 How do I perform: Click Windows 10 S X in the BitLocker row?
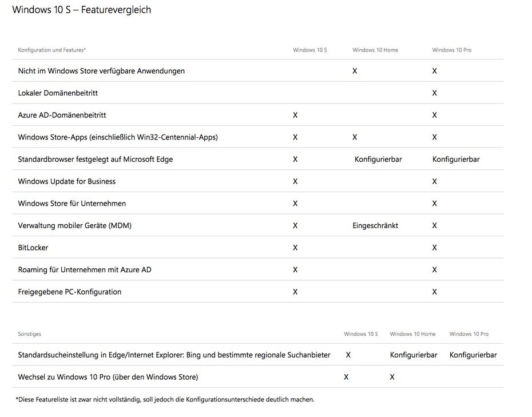[295, 248]
